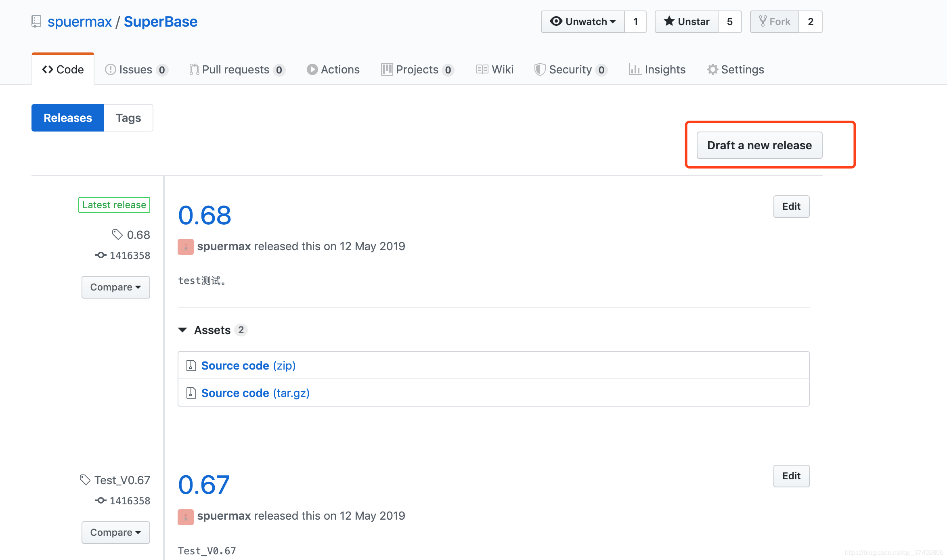Click the commit icon next to 1416358
This screenshot has width=947, height=560.
coord(101,255)
